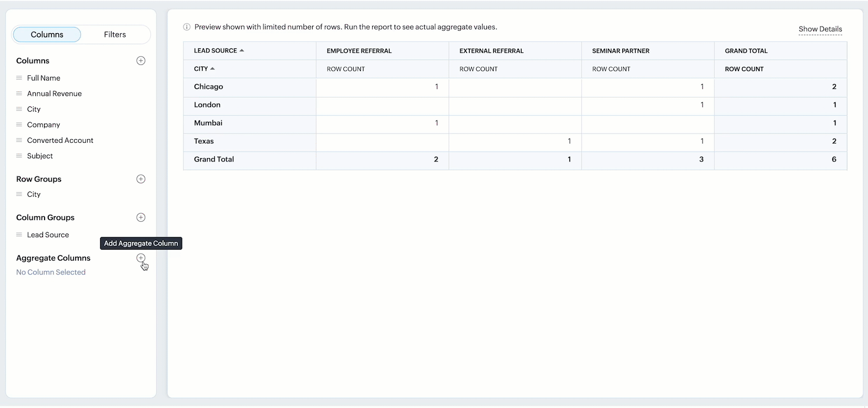
Task: Click drag handle beside Converted Account
Action: pos(19,140)
